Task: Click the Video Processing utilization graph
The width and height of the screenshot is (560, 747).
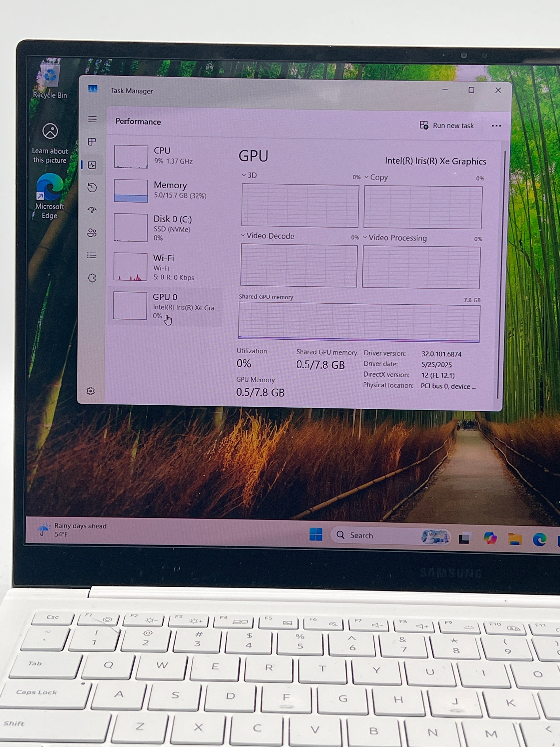Action: click(x=421, y=268)
